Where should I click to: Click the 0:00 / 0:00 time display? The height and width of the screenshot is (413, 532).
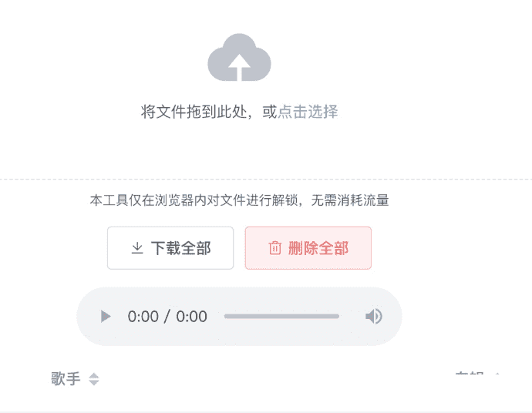[167, 317]
